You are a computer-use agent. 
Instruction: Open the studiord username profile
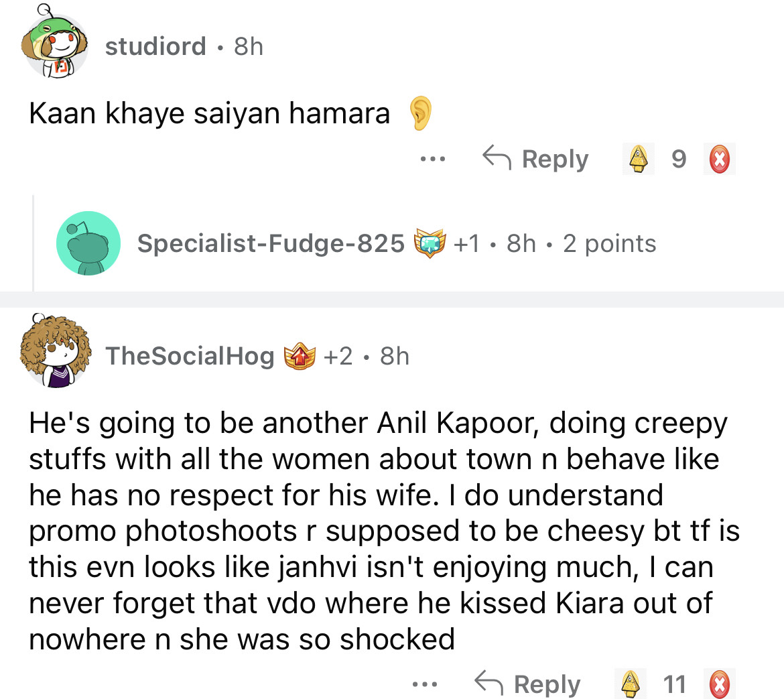click(155, 46)
